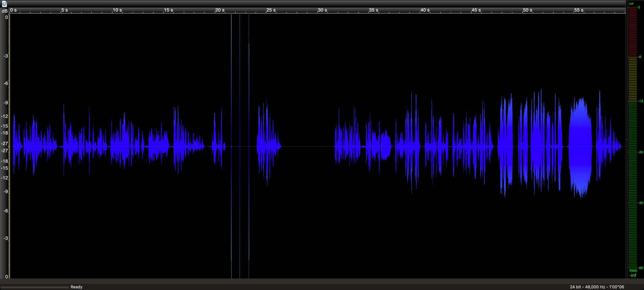Screen dimensions: 644x290
Task: Click the audio document icon in title bar
Action: point(4,4)
